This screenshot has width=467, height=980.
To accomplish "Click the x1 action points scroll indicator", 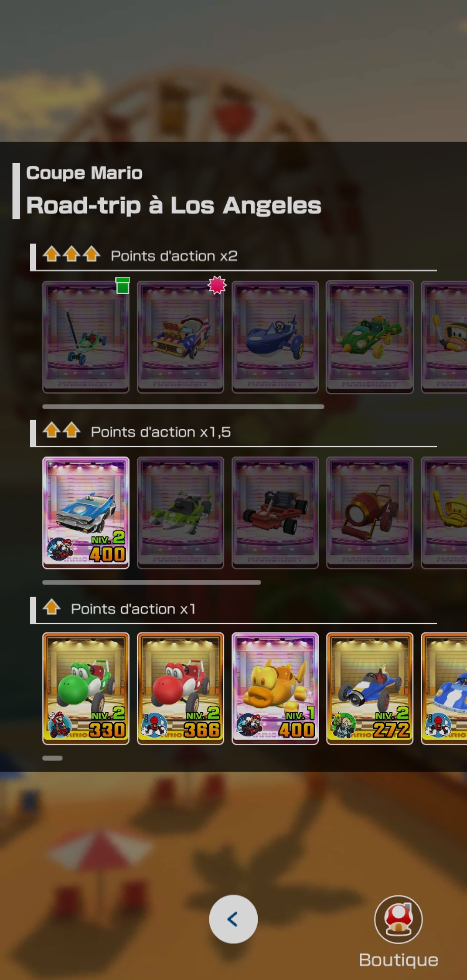I will (53, 758).
